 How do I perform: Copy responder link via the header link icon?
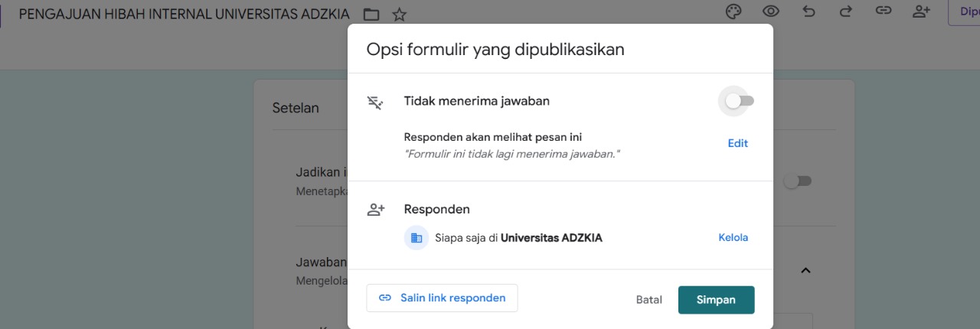884,11
